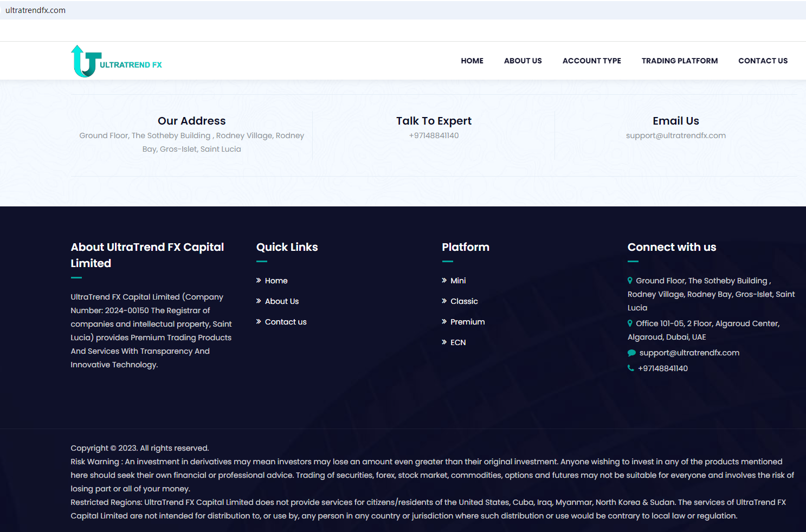Click the chevron icon next to Mini
Screen dimensions: 806x532
click(444, 281)
